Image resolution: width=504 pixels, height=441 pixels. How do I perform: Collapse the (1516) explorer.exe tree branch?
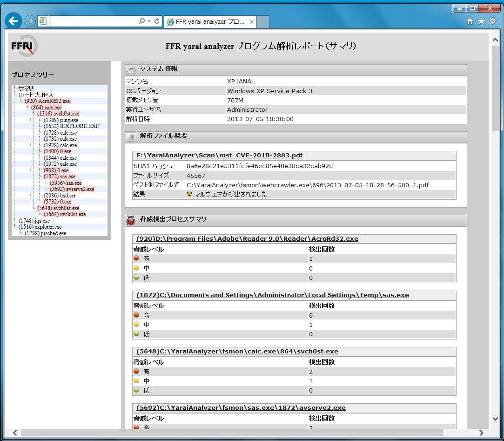pos(15,227)
